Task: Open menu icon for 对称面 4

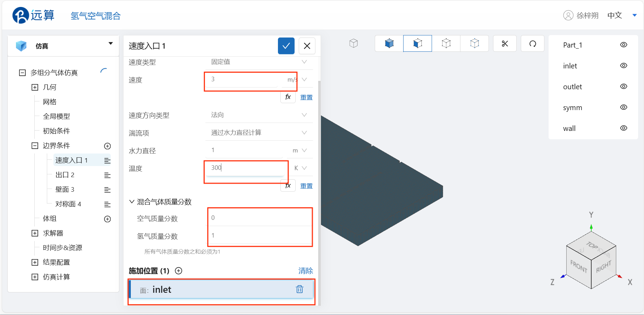Action: coord(108,204)
